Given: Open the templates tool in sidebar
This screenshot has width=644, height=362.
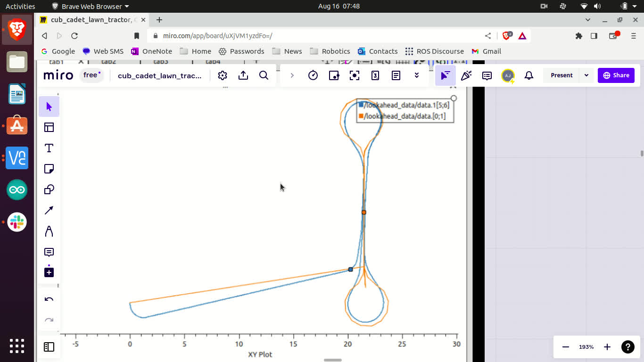Looking at the screenshot, I should pyautogui.click(x=49, y=127).
